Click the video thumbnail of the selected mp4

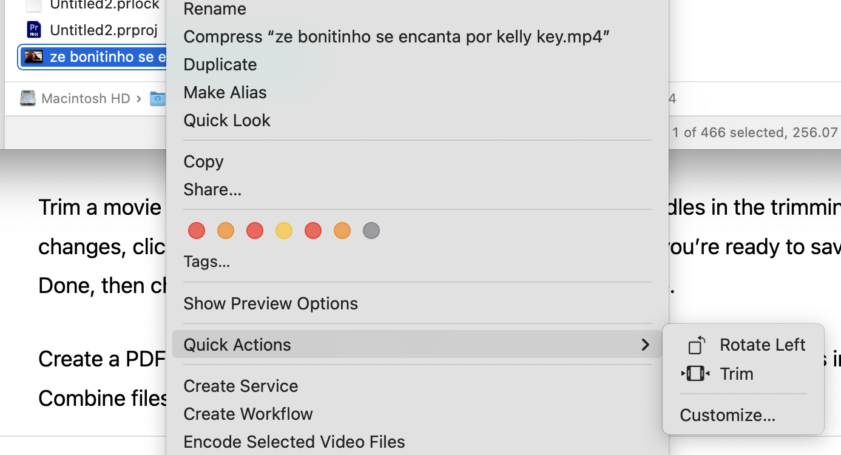pos(34,57)
